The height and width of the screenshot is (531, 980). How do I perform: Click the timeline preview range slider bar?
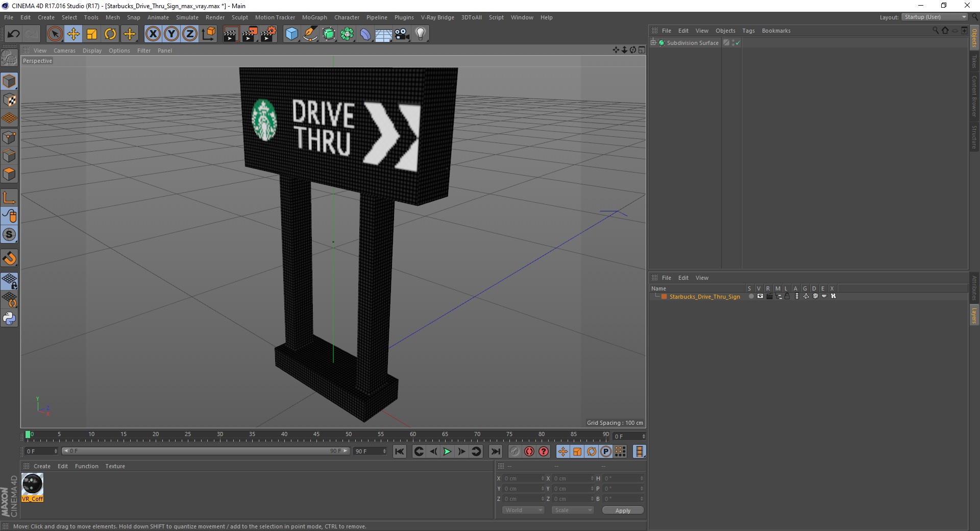pyautogui.click(x=206, y=451)
